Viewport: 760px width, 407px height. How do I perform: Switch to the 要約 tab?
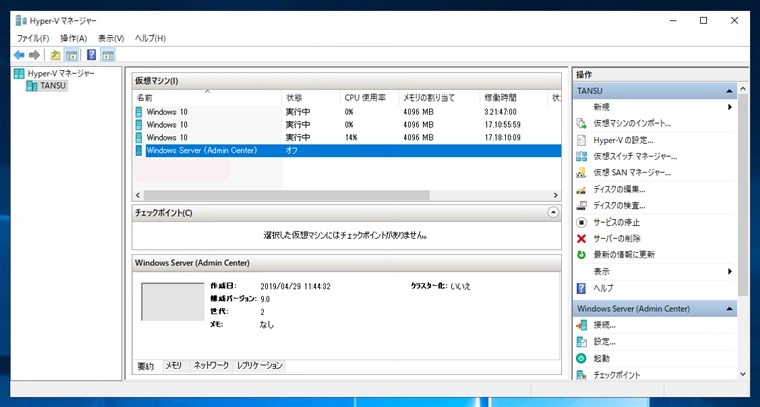[145, 366]
